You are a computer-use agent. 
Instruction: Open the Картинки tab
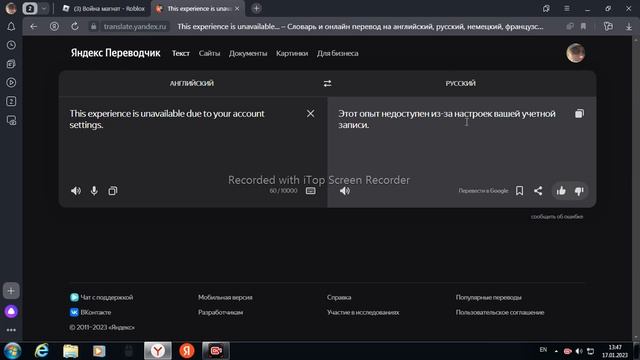click(292, 53)
